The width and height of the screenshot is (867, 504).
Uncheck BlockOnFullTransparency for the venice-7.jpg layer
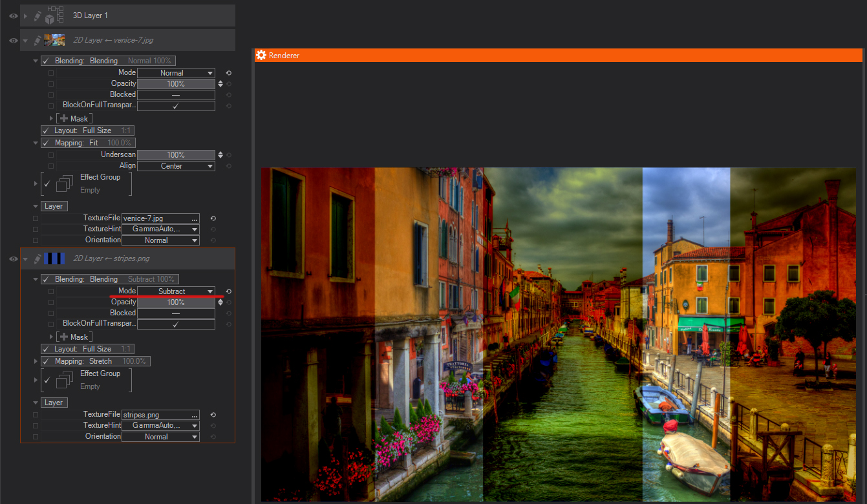(x=175, y=106)
